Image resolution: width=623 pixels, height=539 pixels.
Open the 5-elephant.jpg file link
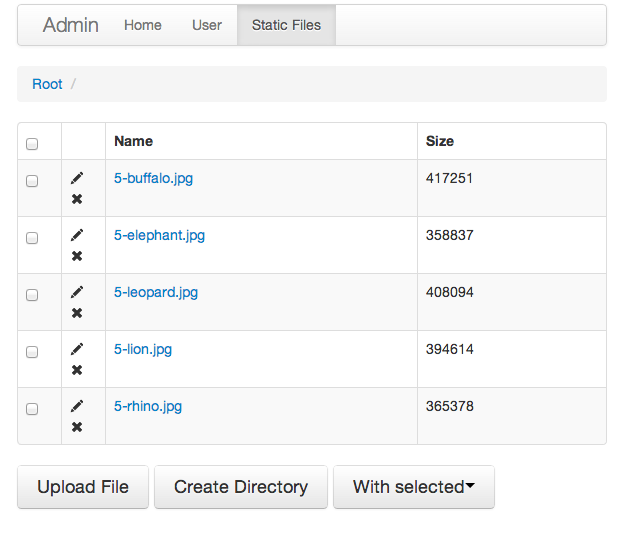click(159, 235)
